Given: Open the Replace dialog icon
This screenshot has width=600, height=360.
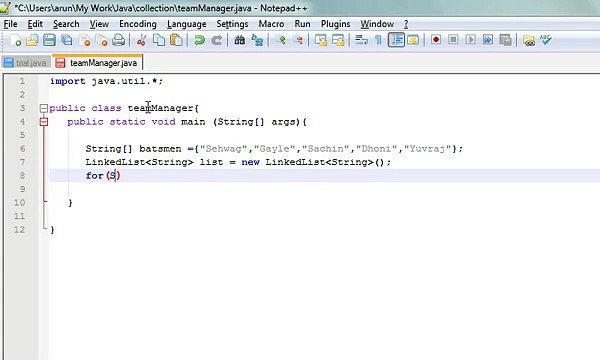Looking at the screenshot, I should click(257, 40).
